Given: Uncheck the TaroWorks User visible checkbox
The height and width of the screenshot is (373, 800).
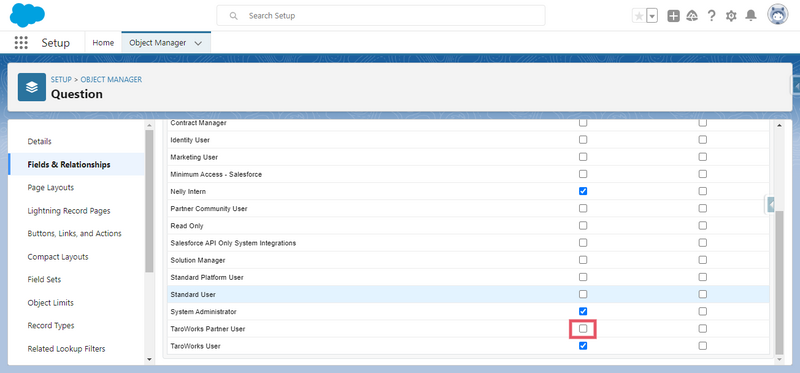Looking at the screenshot, I should tap(583, 346).
